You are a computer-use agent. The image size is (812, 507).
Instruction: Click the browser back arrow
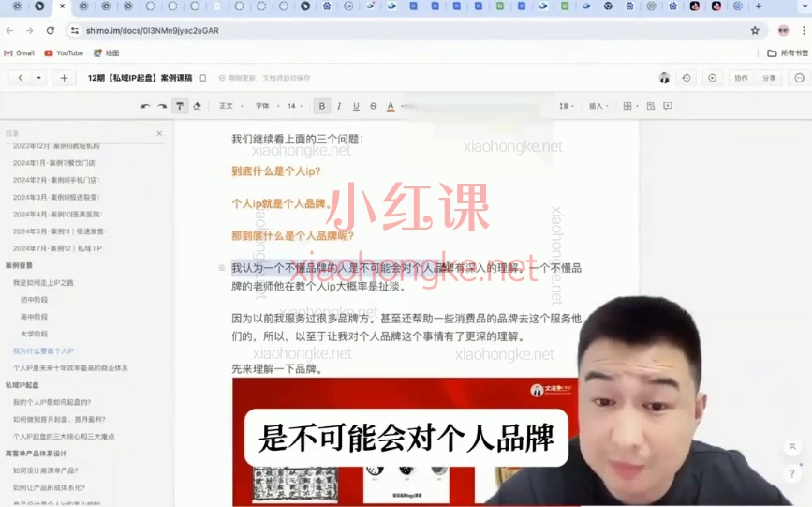(10, 31)
